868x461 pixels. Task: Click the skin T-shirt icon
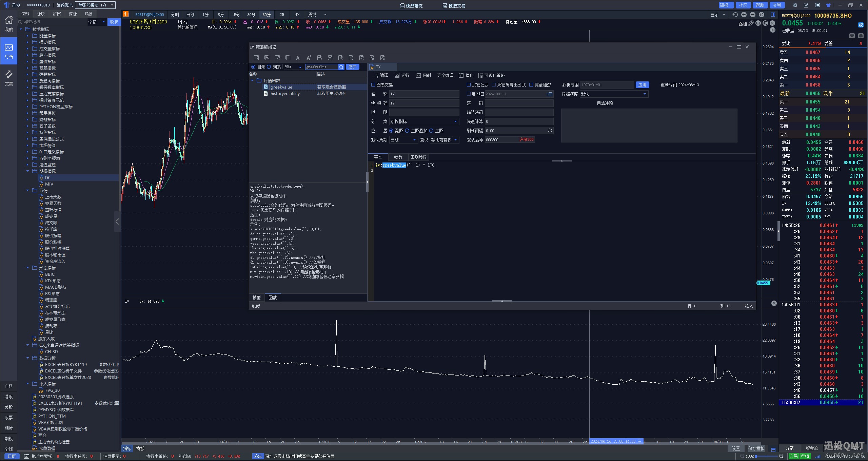[828, 5]
